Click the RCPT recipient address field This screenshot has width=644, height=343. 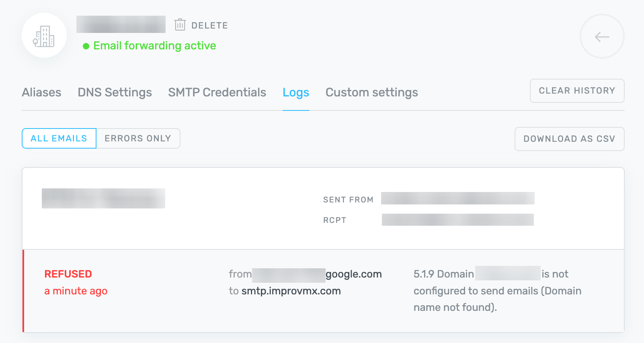[x=457, y=219]
